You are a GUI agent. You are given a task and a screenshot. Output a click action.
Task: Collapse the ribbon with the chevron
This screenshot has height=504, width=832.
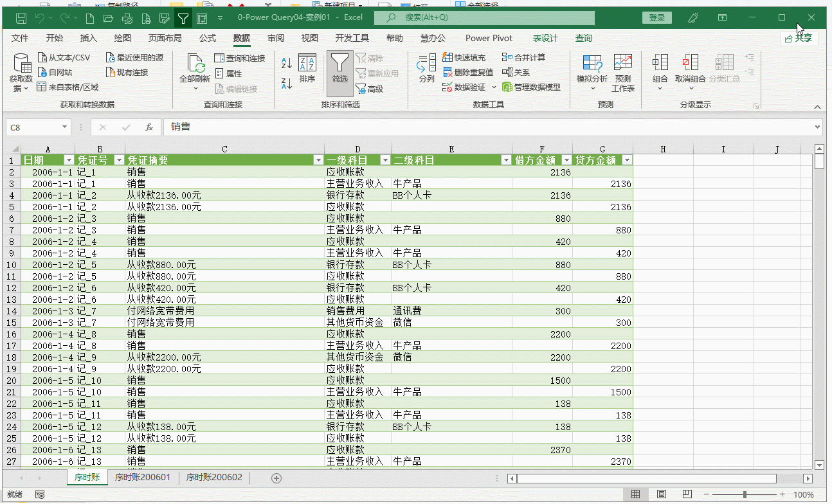818,107
